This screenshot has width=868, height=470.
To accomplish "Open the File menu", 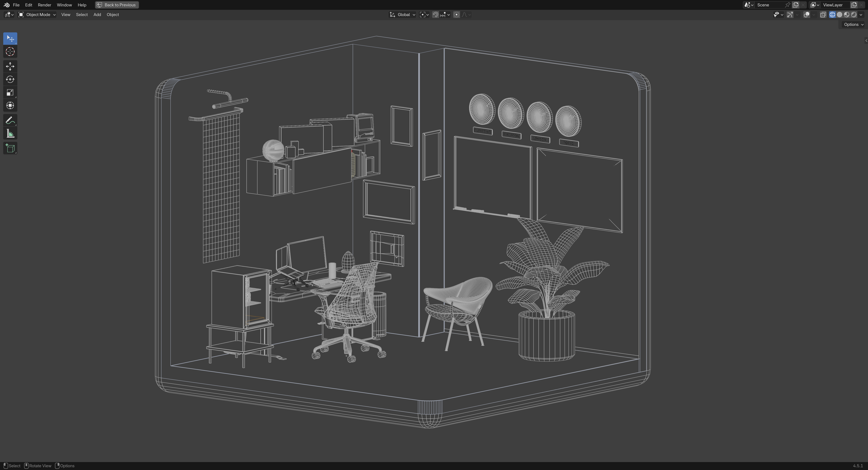I will coord(16,5).
